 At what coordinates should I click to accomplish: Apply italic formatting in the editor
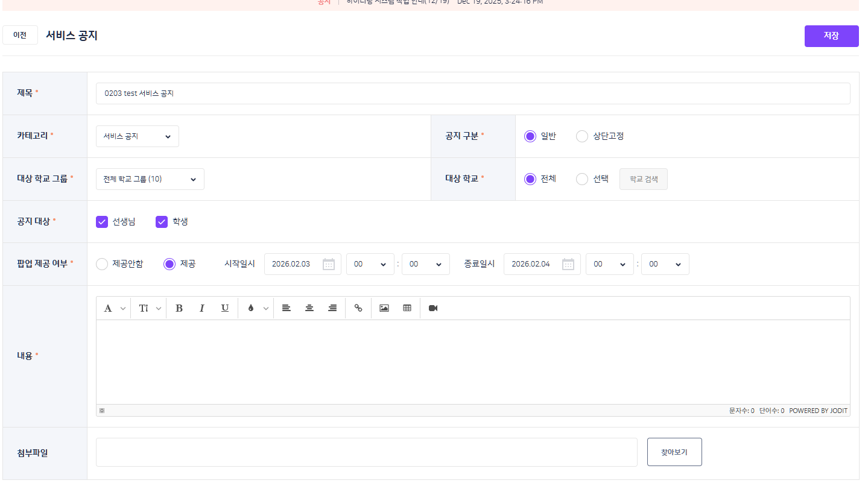[x=202, y=308]
